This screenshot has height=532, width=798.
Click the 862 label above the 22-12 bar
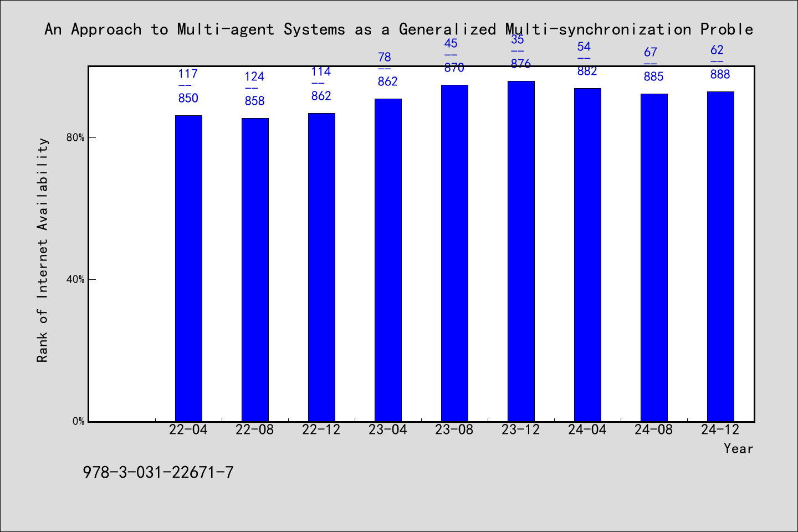321,96
